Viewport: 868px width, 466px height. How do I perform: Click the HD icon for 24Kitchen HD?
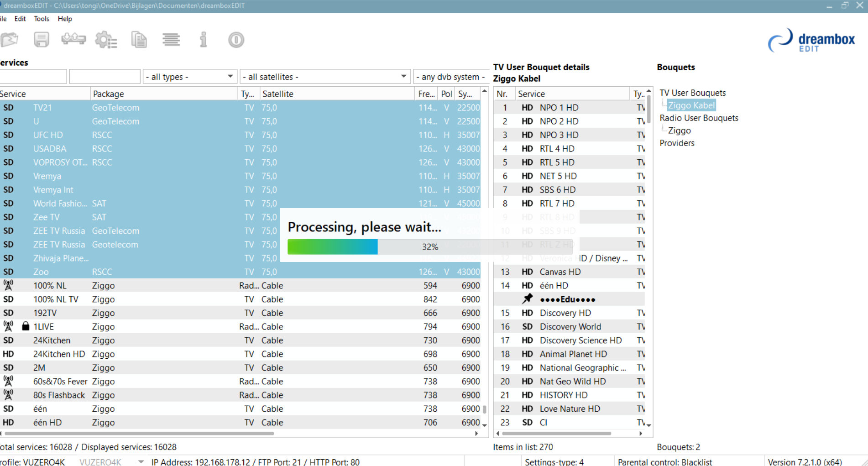(x=8, y=354)
